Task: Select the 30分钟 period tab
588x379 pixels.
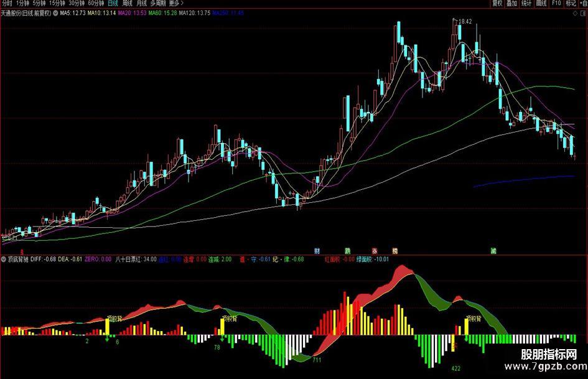Action: pyautogui.click(x=77, y=3)
